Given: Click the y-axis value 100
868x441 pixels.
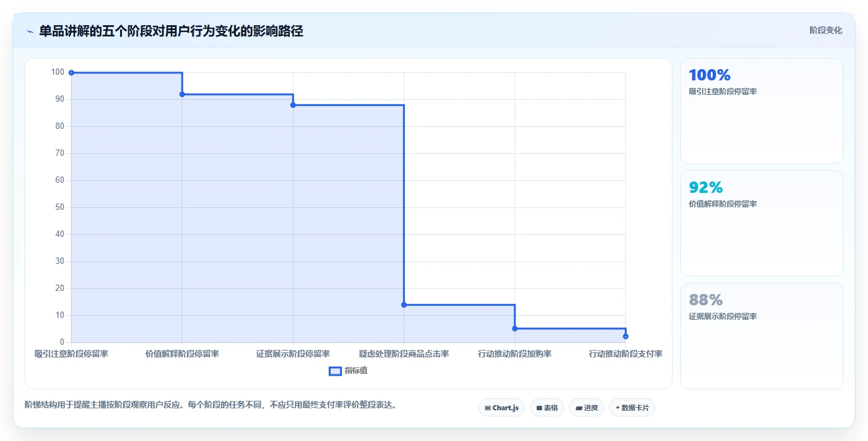Looking at the screenshot, I should (58, 72).
